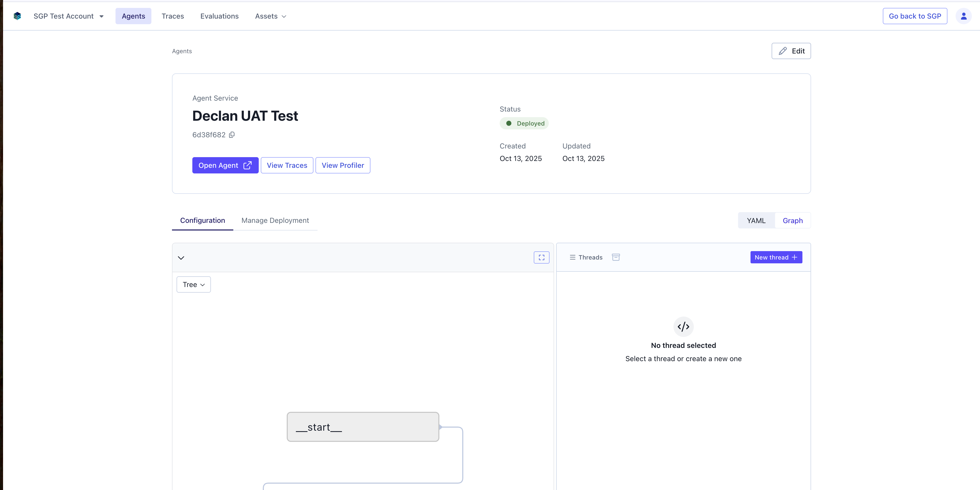Click the archive icon beside Threads

pyautogui.click(x=615, y=257)
